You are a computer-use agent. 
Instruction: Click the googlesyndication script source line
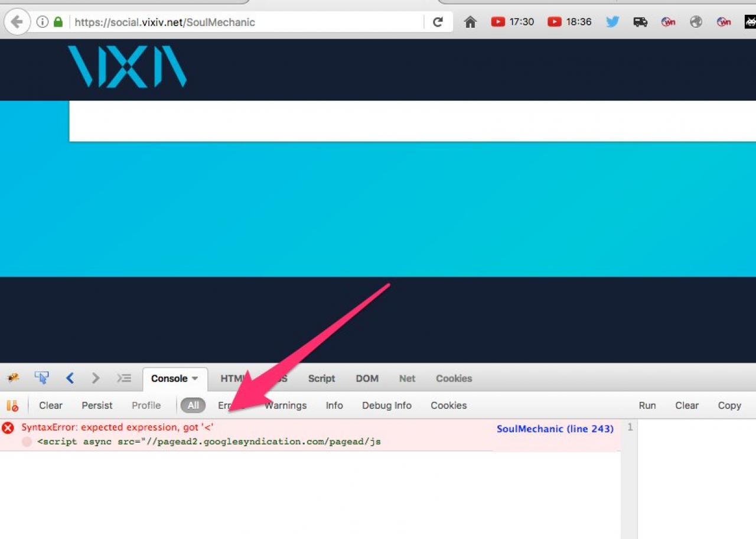(x=208, y=441)
